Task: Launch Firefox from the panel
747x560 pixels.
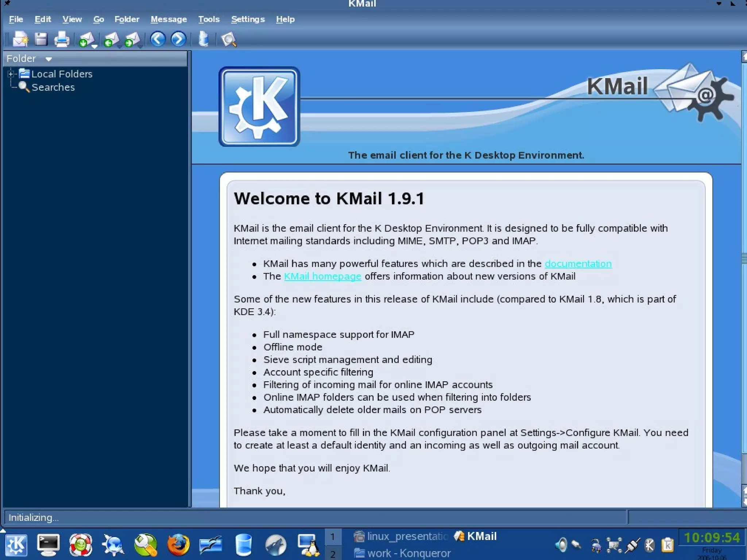Action: tap(178, 545)
